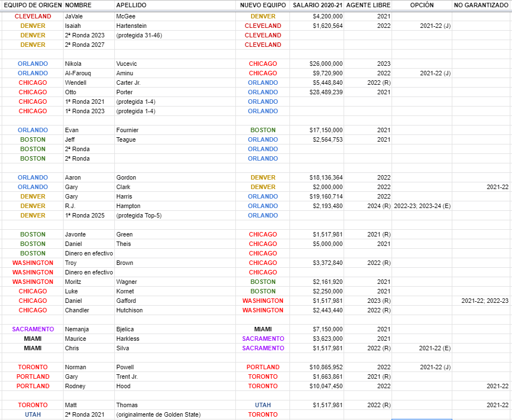Select the (originalmente de Golden State) cell

click(175, 414)
